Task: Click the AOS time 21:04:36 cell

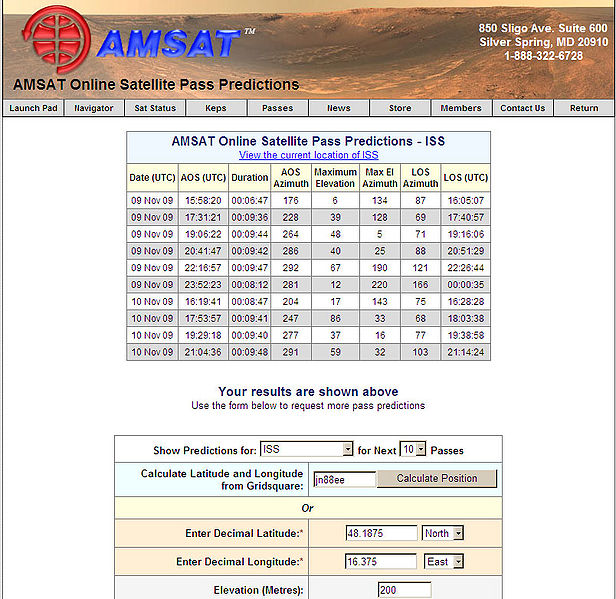Action: (x=203, y=352)
